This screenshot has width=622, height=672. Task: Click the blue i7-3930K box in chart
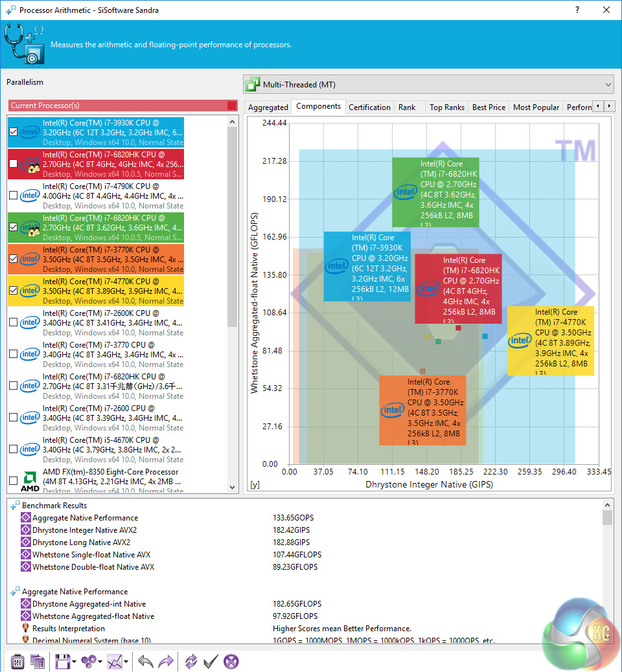click(x=367, y=266)
